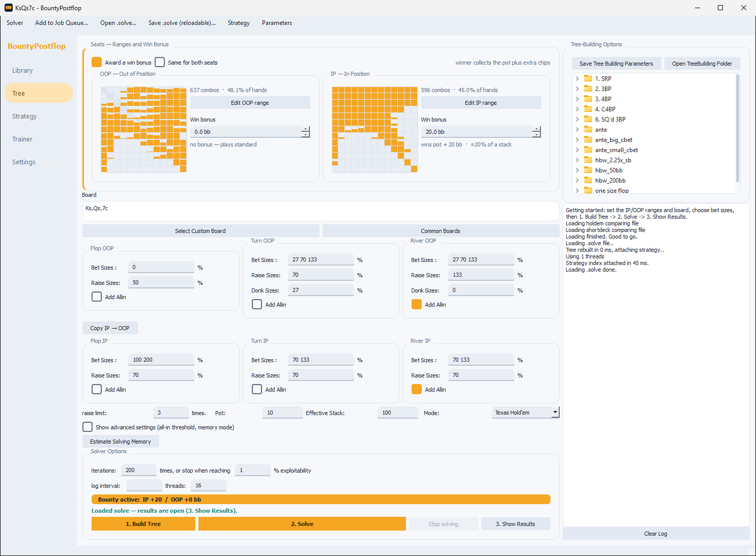Expand the 1. SRP tree node
Image resolution: width=756 pixels, height=556 pixels.
click(577, 78)
